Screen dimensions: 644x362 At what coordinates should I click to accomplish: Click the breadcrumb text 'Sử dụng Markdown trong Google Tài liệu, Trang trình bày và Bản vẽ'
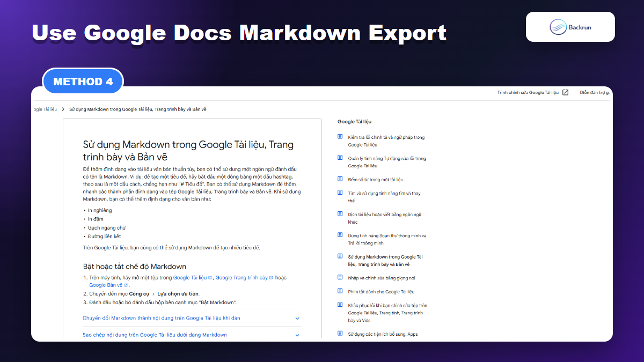(x=138, y=109)
